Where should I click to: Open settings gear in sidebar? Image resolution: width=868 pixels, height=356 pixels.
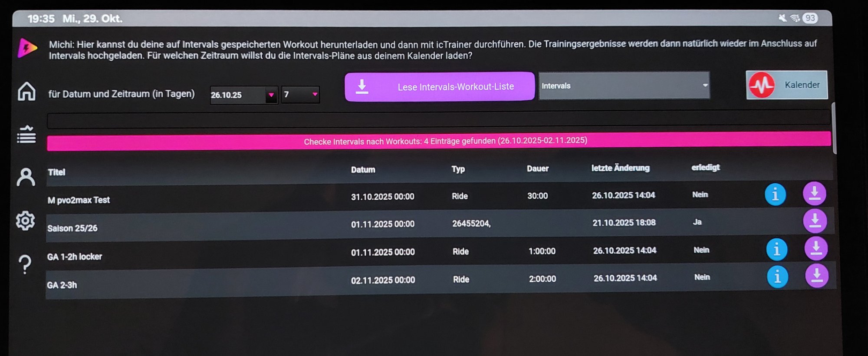(26, 221)
